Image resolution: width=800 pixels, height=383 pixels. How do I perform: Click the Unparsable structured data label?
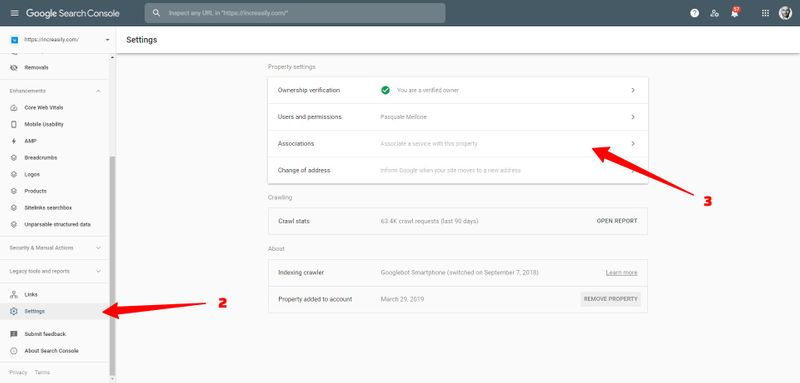[x=58, y=224]
